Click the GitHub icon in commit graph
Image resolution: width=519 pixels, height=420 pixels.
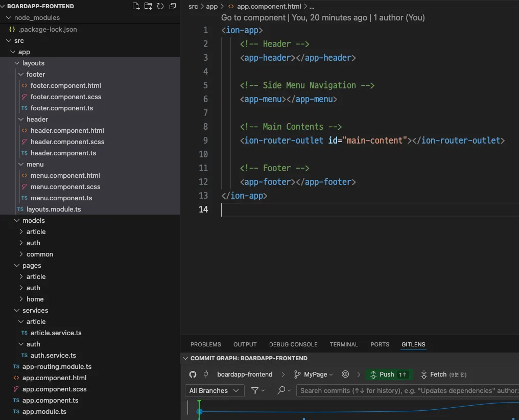(193, 375)
